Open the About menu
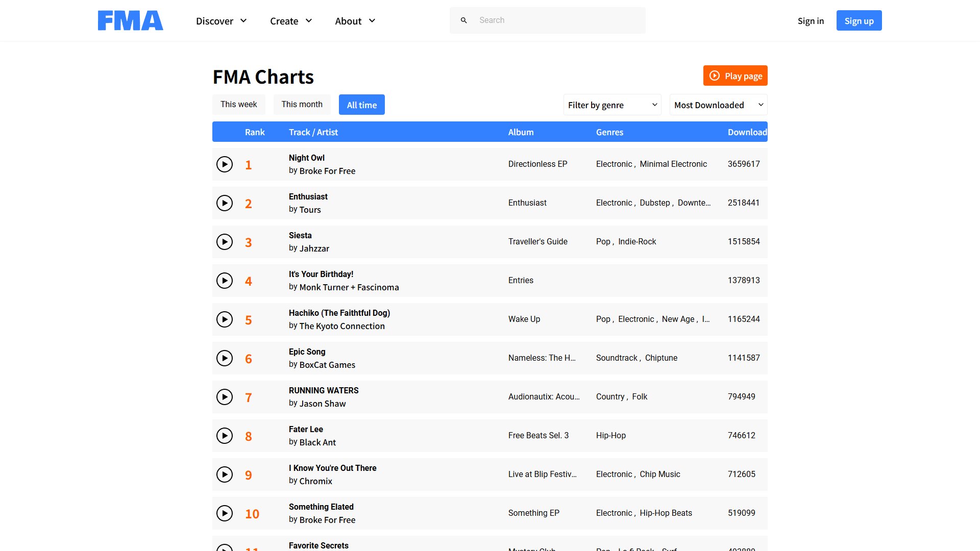 355,21
